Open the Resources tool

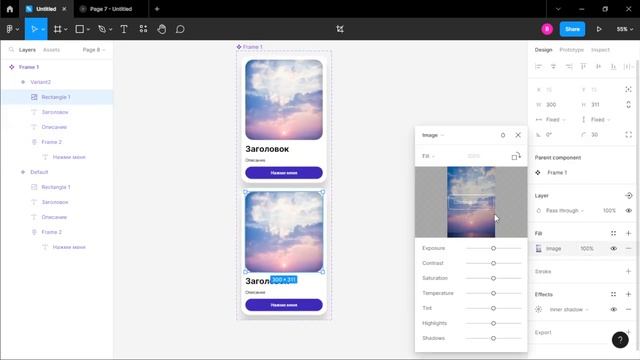143,29
